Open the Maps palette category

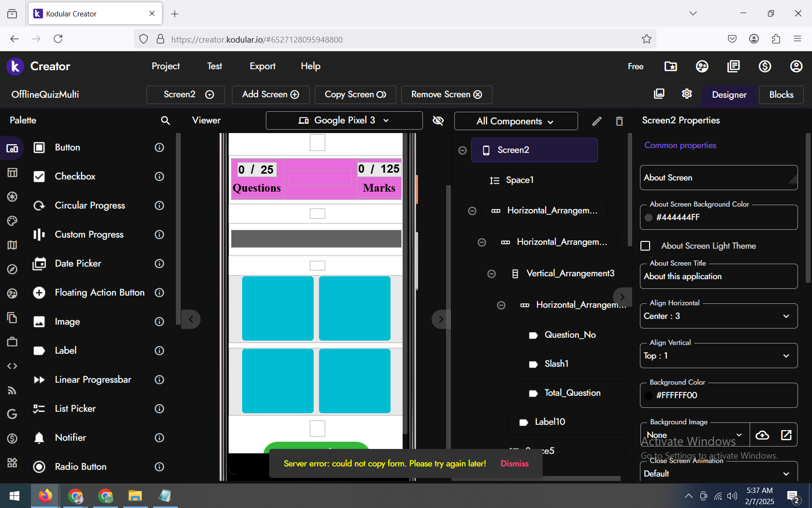pyautogui.click(x=12, y=245)
